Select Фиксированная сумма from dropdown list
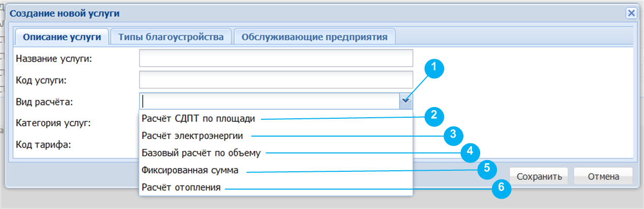Viewport: 644px width, 209px height. point(275,170)
